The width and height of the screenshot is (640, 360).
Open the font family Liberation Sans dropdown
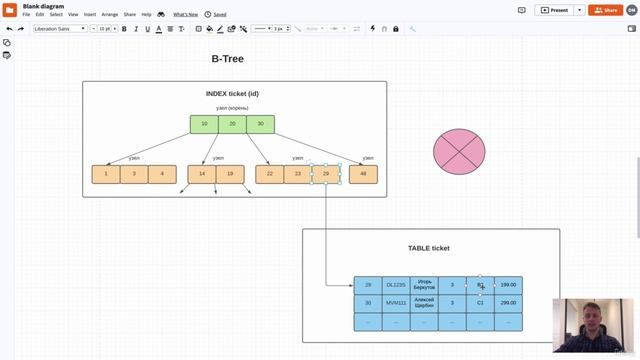tap(60, 29)
